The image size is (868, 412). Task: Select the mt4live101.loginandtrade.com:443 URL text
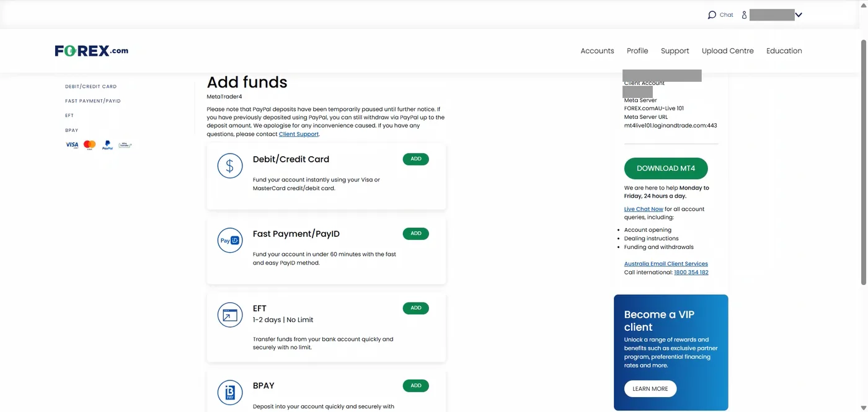click(671, 126)
